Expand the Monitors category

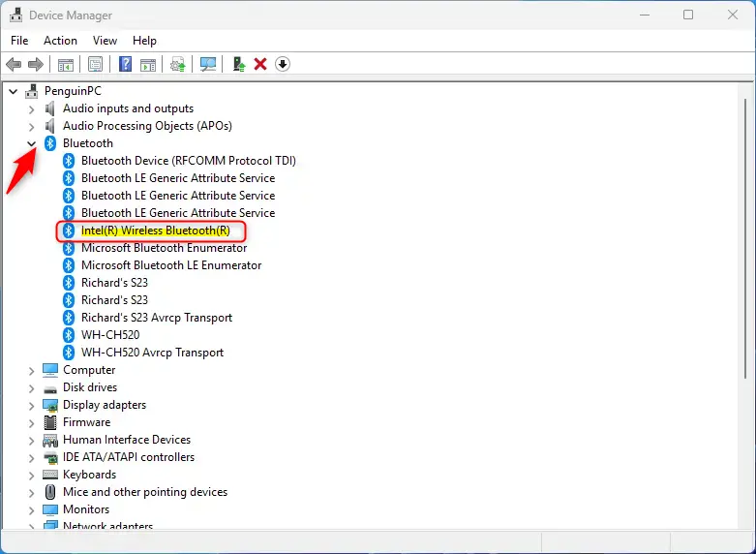click(x=31, y=510)
